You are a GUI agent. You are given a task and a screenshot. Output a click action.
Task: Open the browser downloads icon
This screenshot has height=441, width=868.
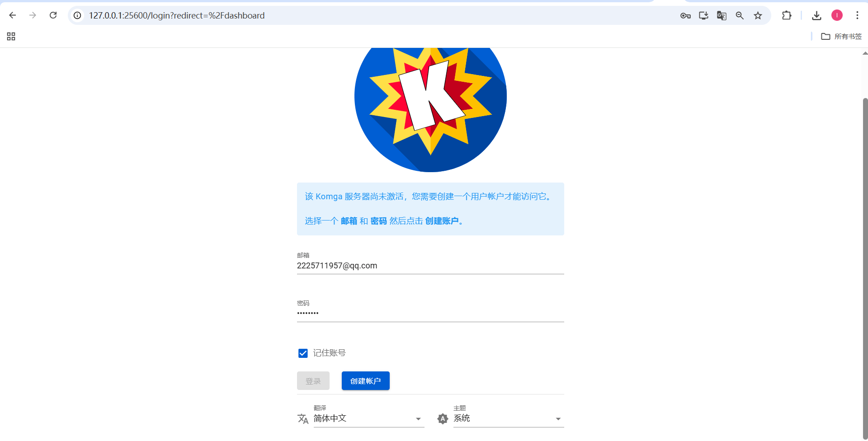coord(816,15)
